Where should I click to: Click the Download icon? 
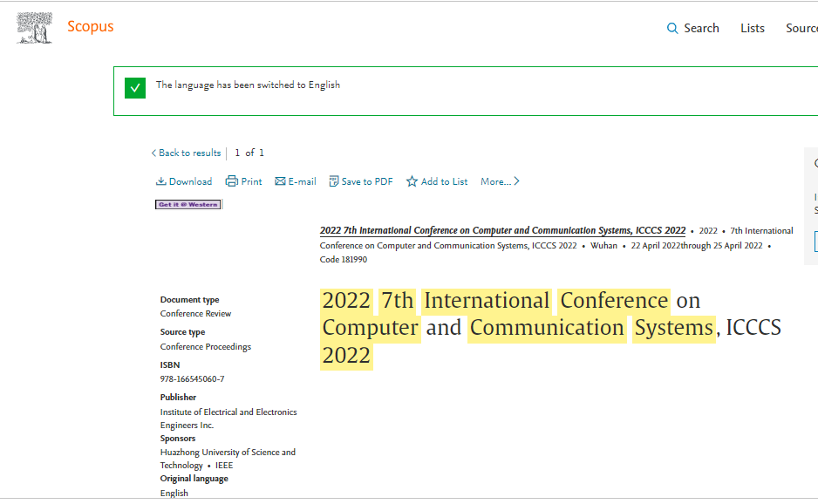coord(161,181)
